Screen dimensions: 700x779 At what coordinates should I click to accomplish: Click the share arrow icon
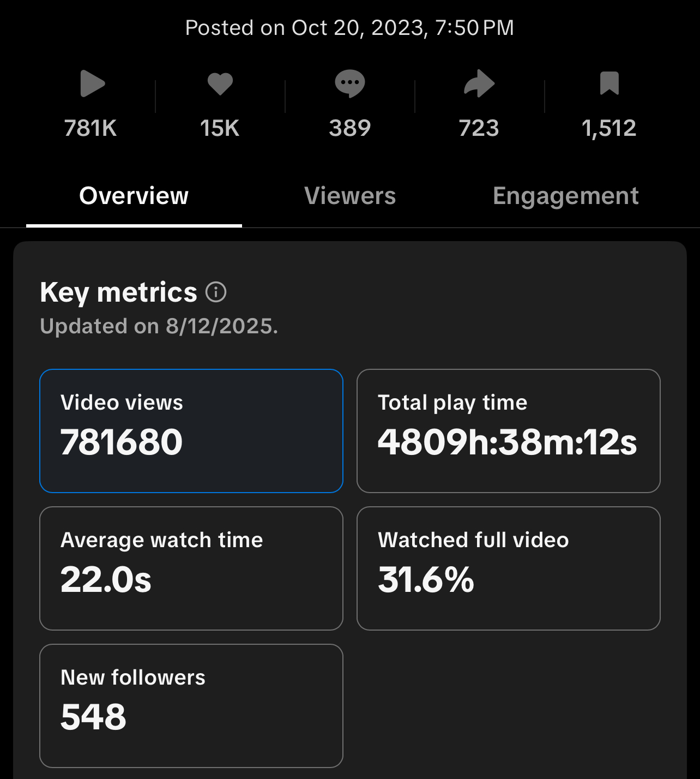point(479,84)
